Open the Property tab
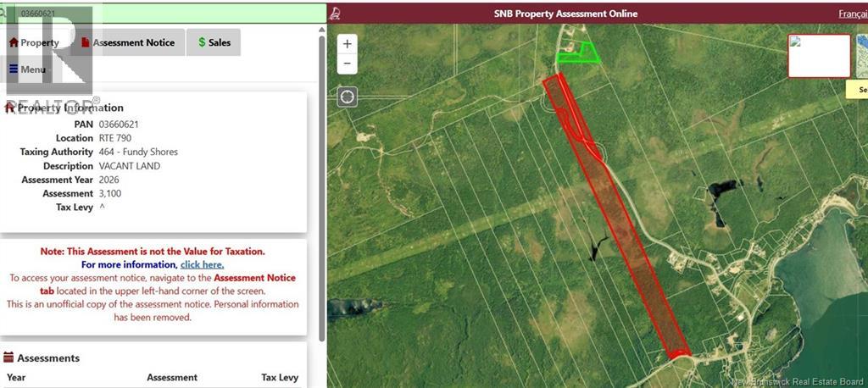Screen dimensions: 868x388 (x=34, y=42)
